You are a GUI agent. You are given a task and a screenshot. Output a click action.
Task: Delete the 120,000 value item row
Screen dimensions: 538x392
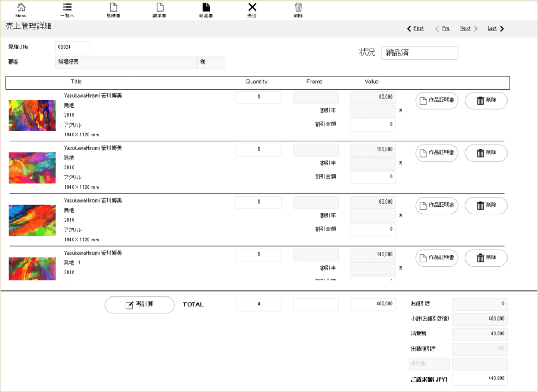[486, 153]
